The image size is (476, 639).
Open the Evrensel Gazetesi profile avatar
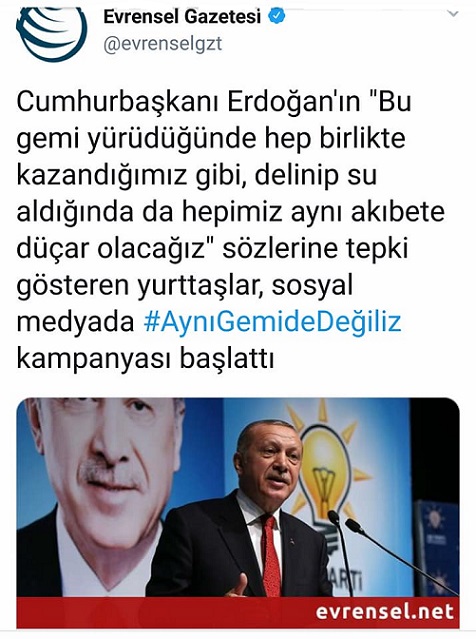click(x=52, y=33)
